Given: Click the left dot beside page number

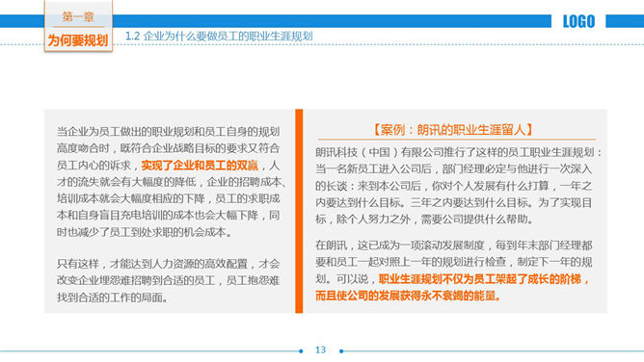Looking at the screenshot, I should click(x=301, y=351).
